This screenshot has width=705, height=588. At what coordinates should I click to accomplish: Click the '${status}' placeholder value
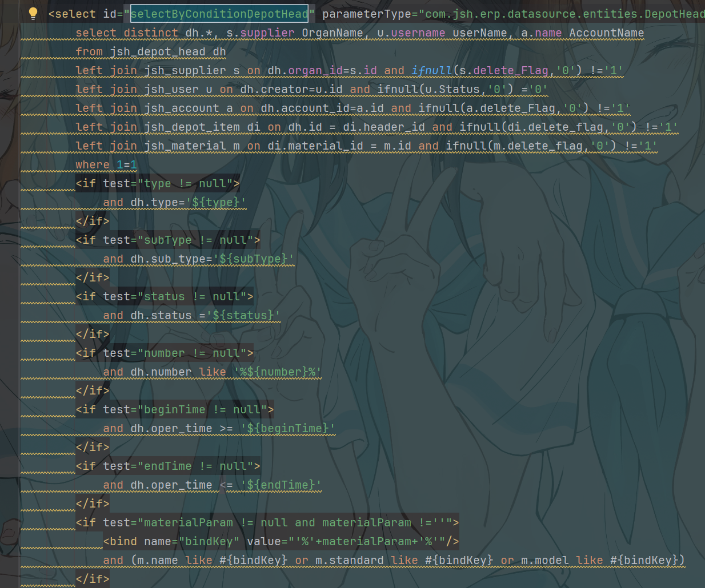[243, 315]
